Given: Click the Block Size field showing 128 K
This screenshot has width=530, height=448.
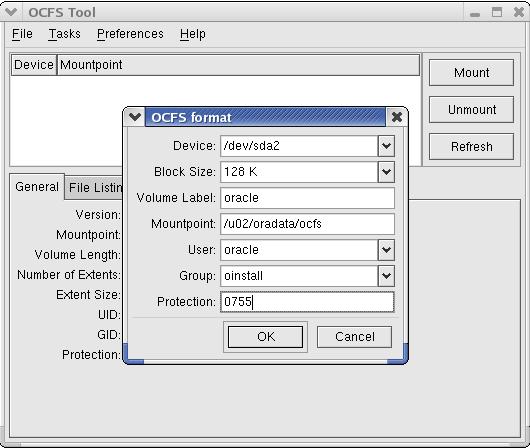Looking at the screenshot, I should coord(299,172).
